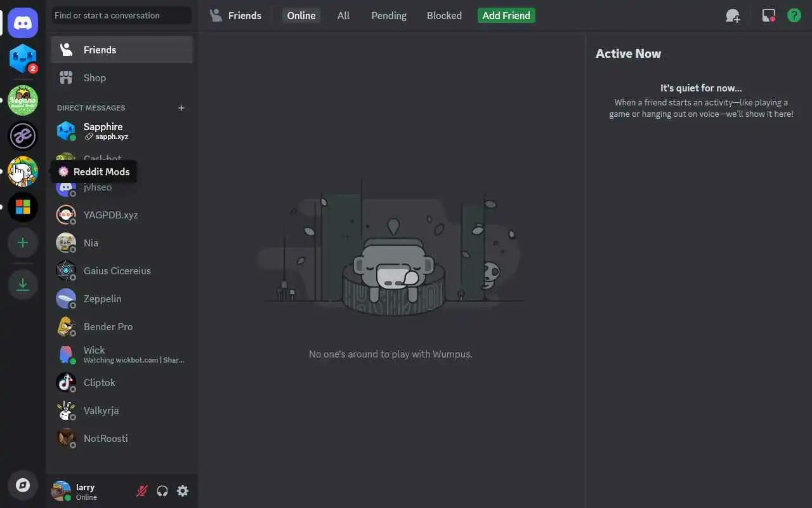Image resolution: width=812 pixels, height=508 pixels.
Task: Click the larry username label
Action: 85,487
